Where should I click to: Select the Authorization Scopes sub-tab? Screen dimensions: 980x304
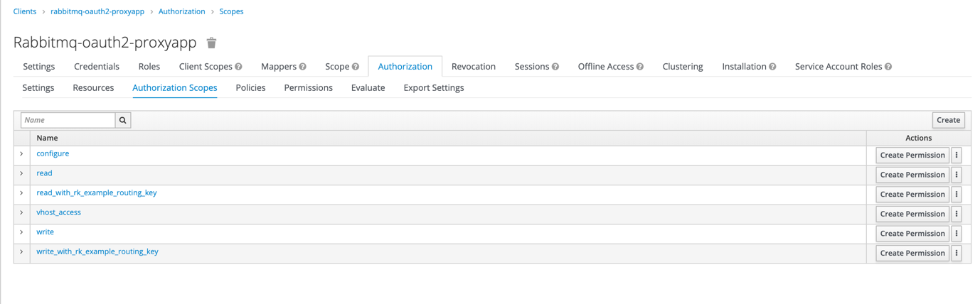(x=175, y=87)
